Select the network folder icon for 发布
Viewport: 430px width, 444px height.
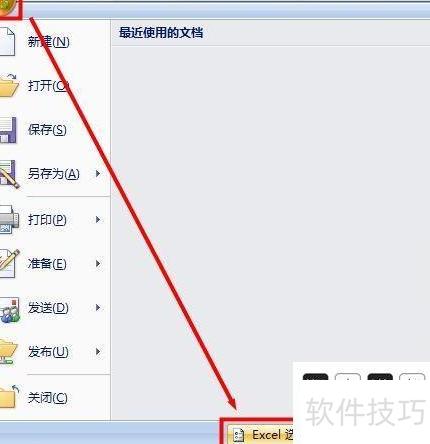pyautogui.click(x=8, y=352)
